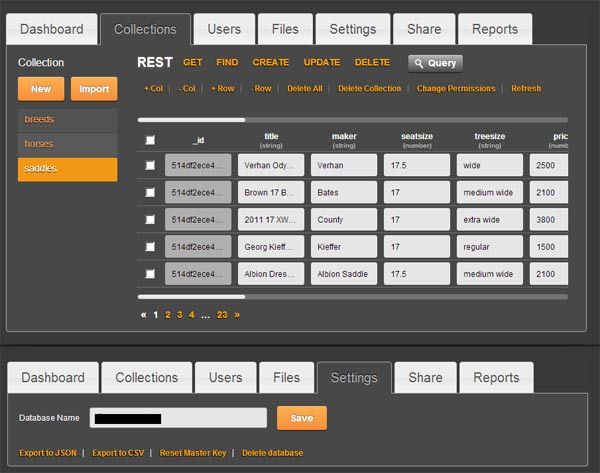Go to previous page using « arrow
This screenshot has height=473, width=600.
[144, 314]
